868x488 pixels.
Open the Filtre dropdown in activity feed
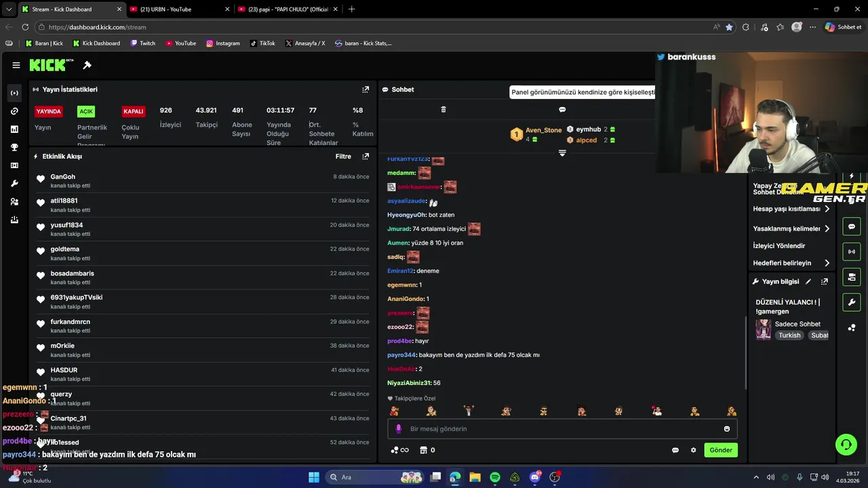coord(343,157)
